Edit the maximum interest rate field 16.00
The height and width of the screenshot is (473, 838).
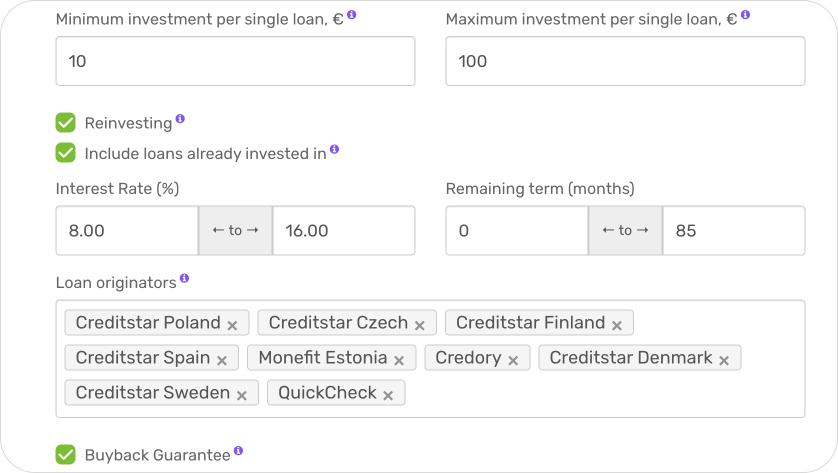(x=344, y=230)
